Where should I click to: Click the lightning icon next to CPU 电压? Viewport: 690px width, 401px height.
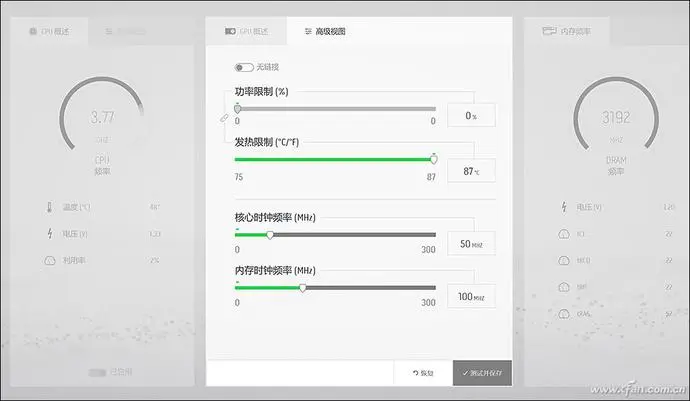[50, 234]
